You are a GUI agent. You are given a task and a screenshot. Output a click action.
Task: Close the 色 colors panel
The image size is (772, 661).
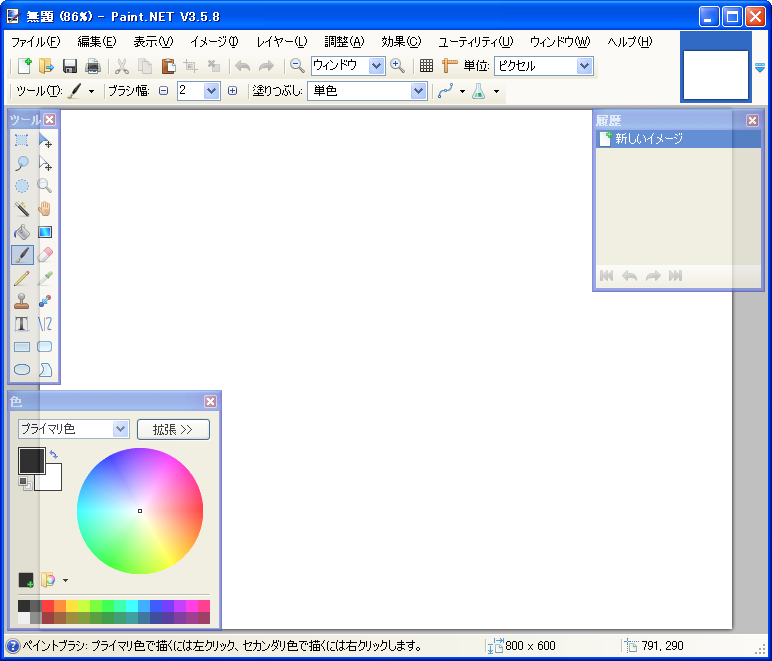[210, 402]
